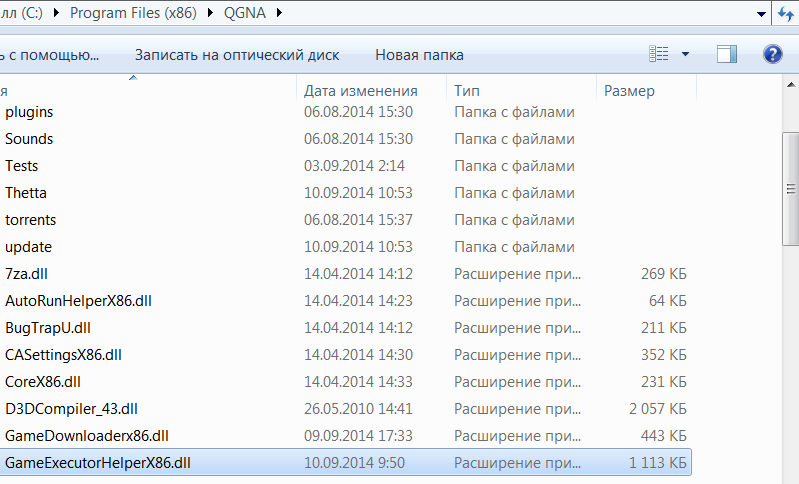Screen dimensions: 799x484
Task: Expand the arrow after QGNA in breadcrumb
Action: pos(279,13)
